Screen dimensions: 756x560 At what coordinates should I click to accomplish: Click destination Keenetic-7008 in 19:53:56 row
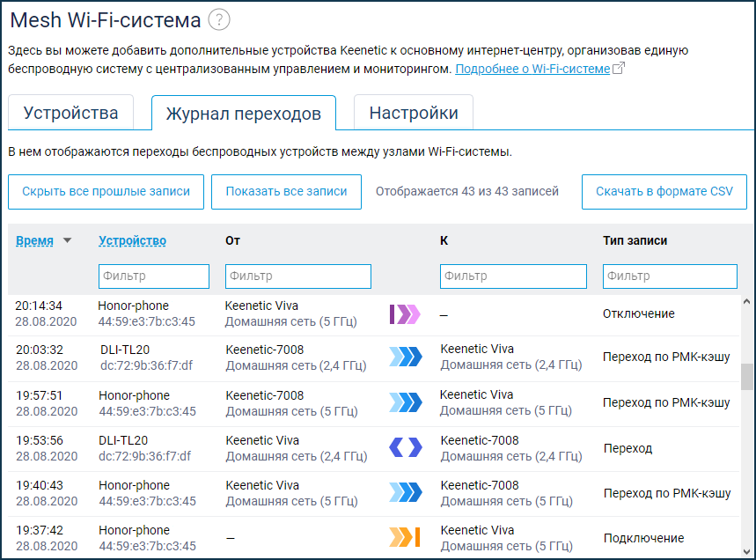coord(480,440)
